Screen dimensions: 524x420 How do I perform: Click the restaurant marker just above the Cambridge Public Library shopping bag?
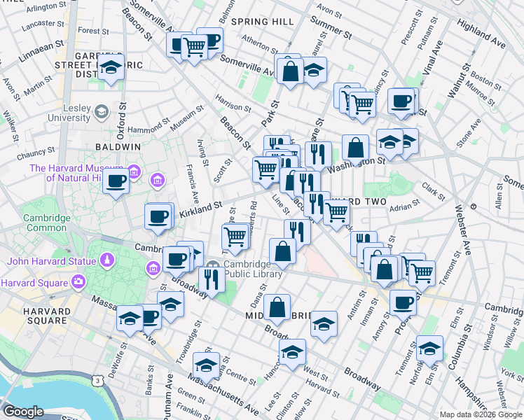298,234
